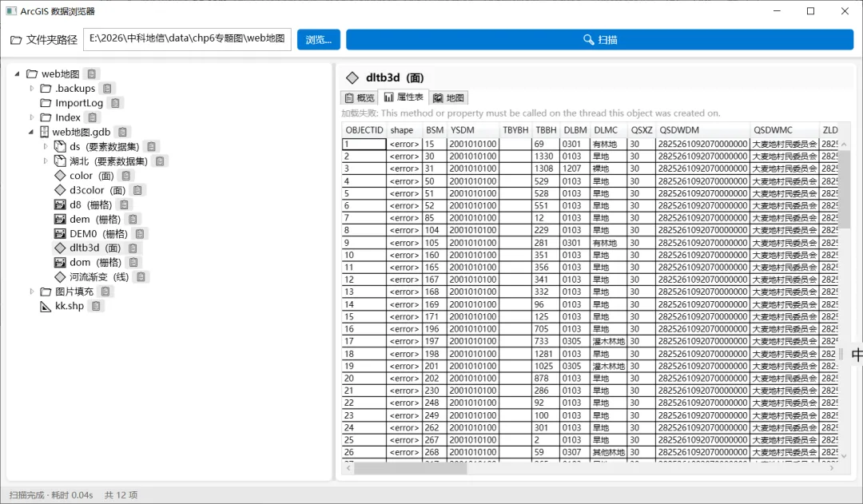
Task: Click the clipboard icon beside dem (栅格)
Action: [x=133, y=219]
